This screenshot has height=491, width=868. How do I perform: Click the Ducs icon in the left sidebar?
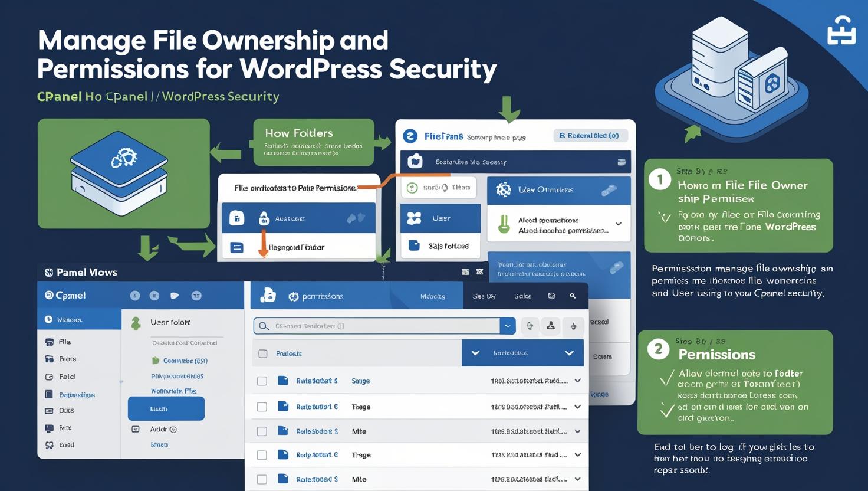pos(50,411)
